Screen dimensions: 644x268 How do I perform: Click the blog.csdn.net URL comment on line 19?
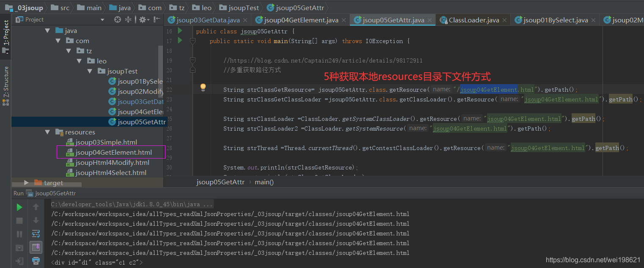pyautogui.click(x=323, y=60)
